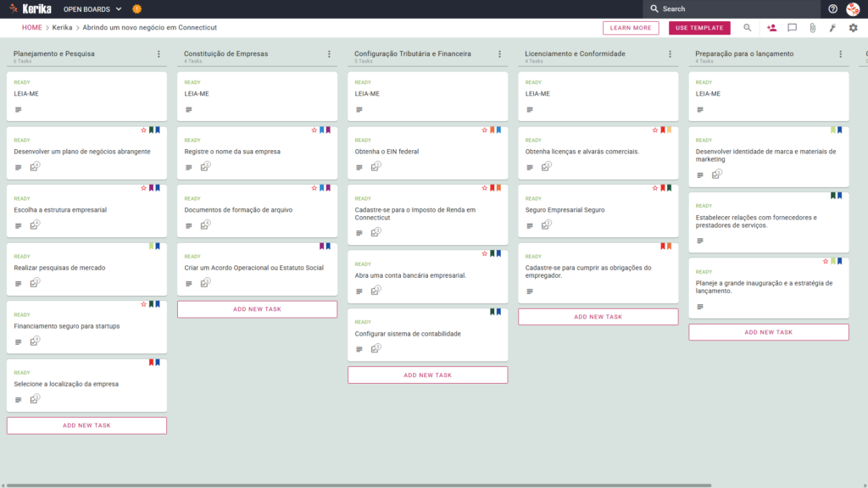
Task: Click Configuração Tributária e Financeira column title
Action: click(413, 53)
